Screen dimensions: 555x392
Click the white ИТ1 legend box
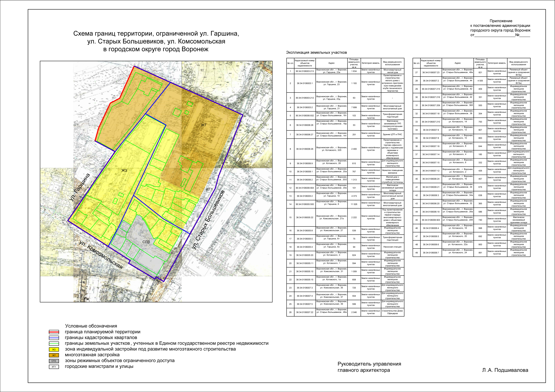54,367
